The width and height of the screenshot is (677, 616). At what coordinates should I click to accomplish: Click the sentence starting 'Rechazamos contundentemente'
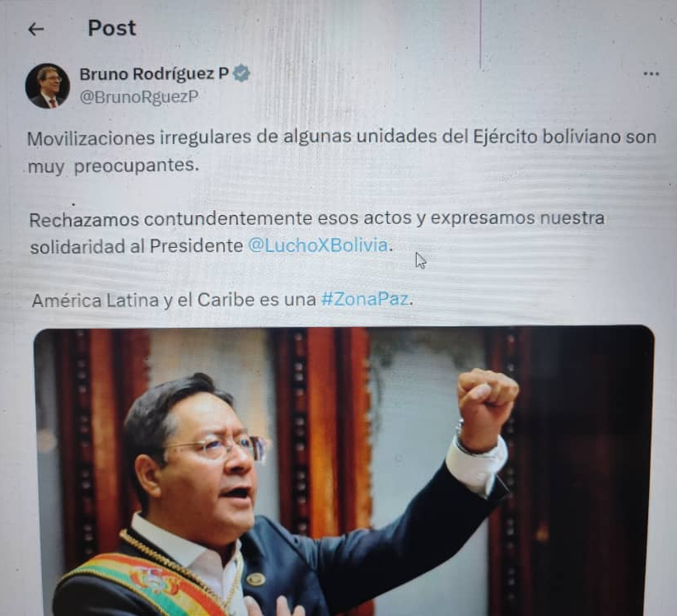(316, 218)
